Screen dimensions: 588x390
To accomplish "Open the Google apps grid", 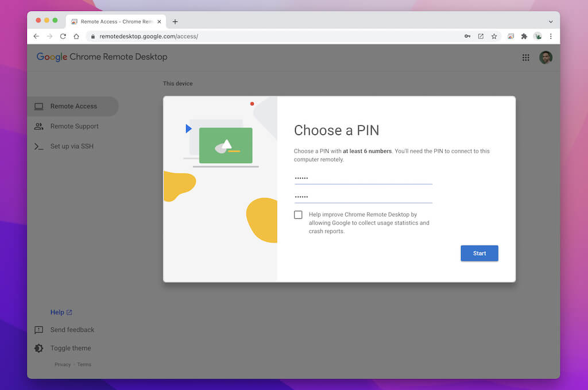I will 526,57.
